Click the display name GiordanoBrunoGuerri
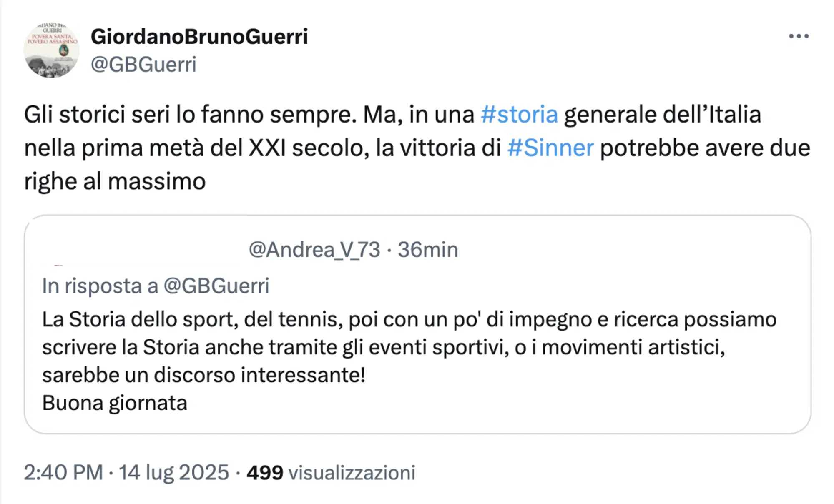The height and width of the screenshot is (504, 834). click(199, 37)
